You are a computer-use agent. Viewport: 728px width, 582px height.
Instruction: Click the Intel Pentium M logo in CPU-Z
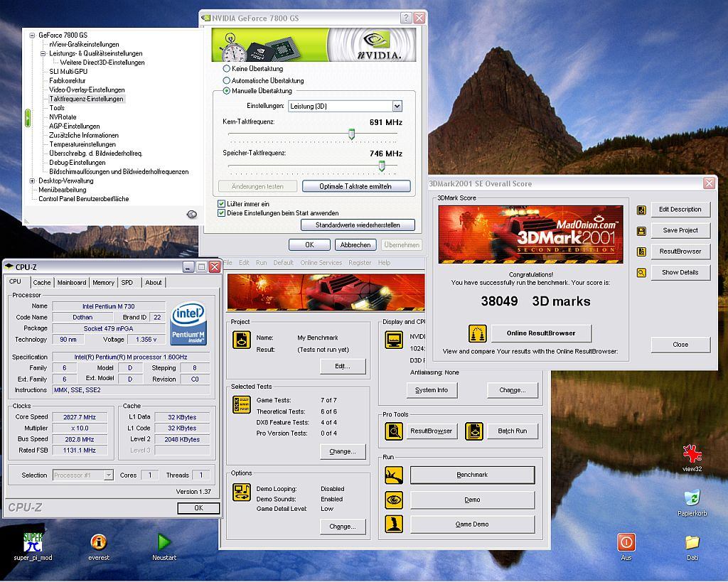click(188, 323)
